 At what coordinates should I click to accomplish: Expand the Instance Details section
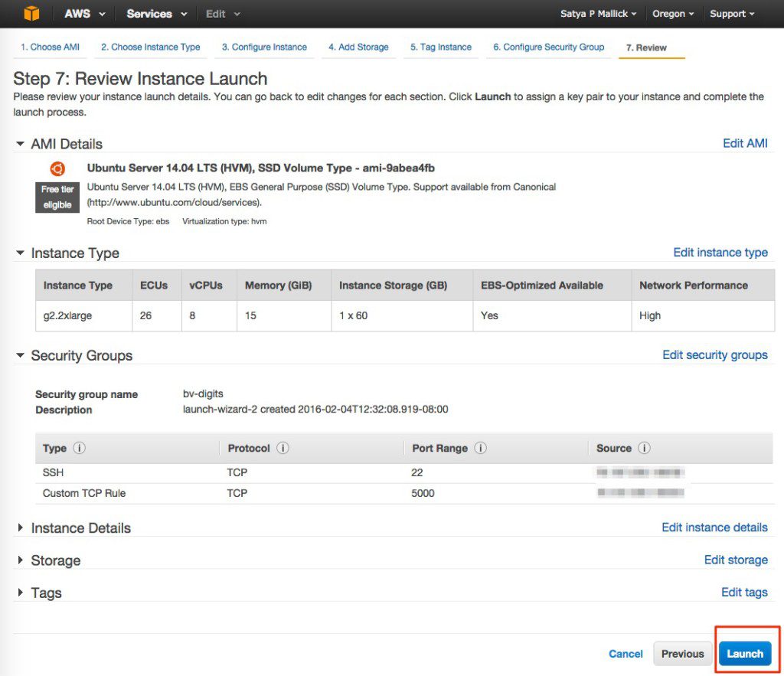click(21, 527)
